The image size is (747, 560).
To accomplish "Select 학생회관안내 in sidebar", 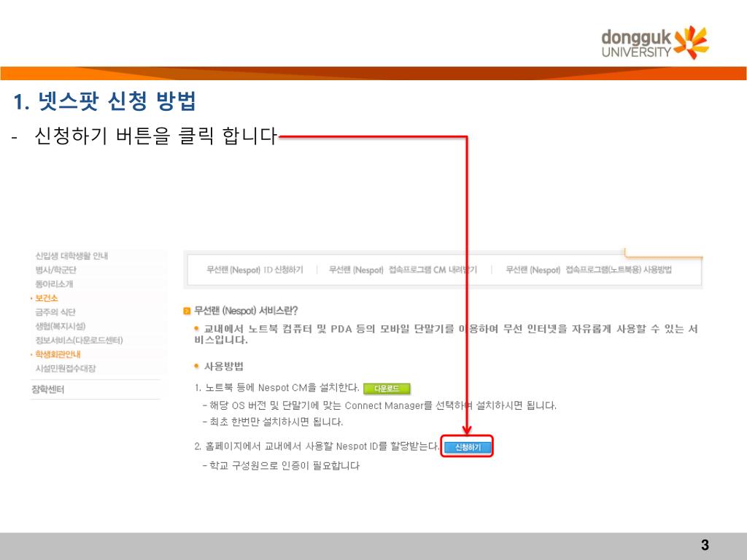I will [58, 354].
